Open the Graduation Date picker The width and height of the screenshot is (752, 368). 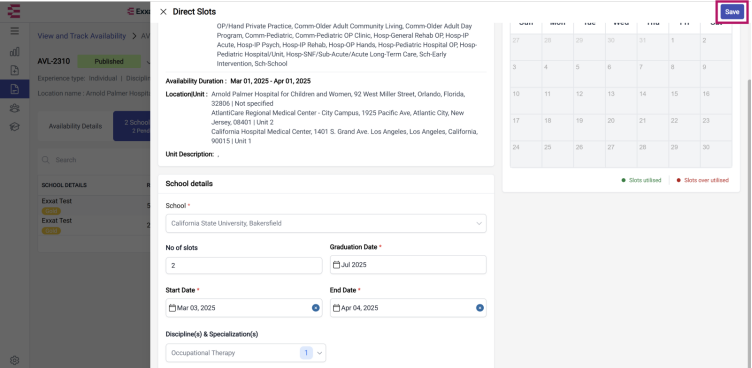408,265
